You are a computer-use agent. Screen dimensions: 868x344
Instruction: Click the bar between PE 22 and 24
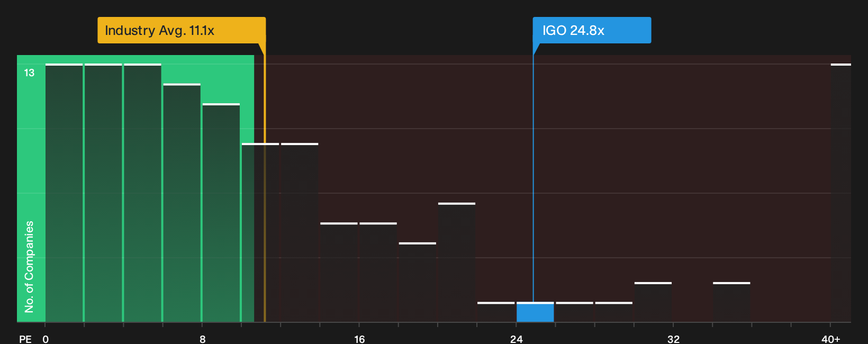pos(496,312)
